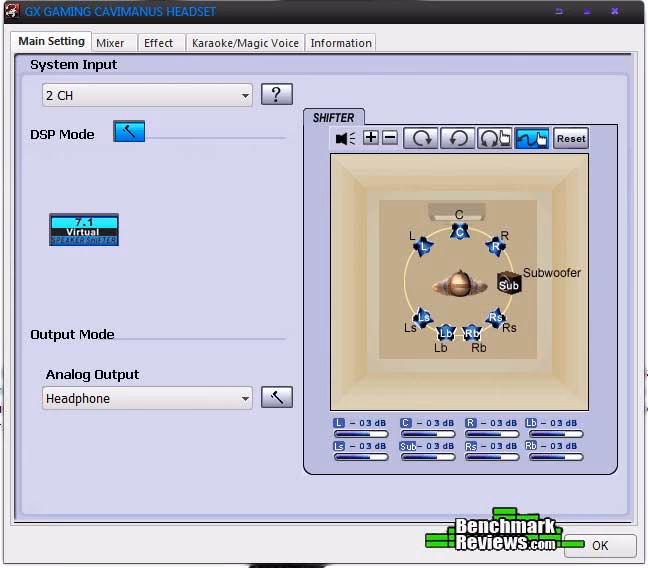Adjust the R channel dB slider
The width and height of the screenshot is (648, 568).
pyautogui.click(x=492, y=434)
